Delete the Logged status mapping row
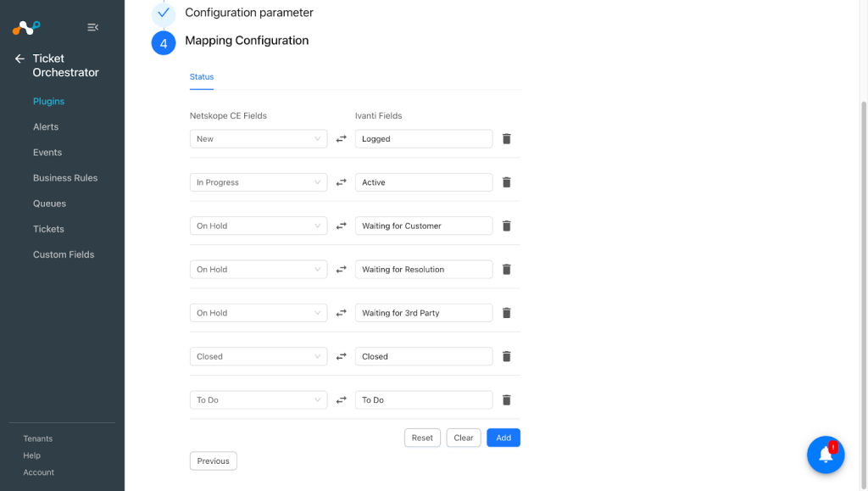 point(506,139)
